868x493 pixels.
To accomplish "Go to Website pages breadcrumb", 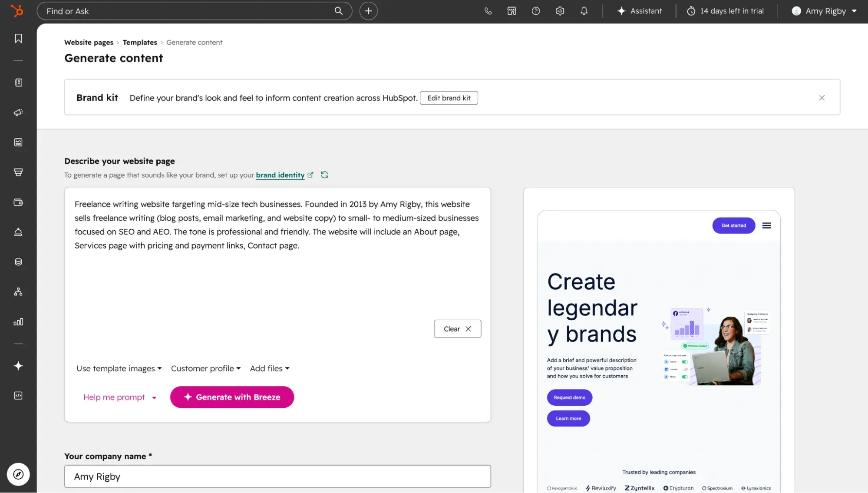I will (89, 43).
